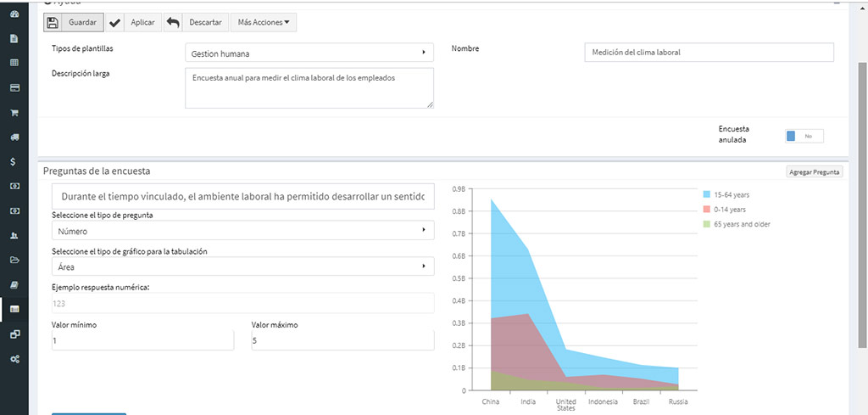Open the shopping cart module in sidebar
868x415 pixels.
click(x=14, y=112)
